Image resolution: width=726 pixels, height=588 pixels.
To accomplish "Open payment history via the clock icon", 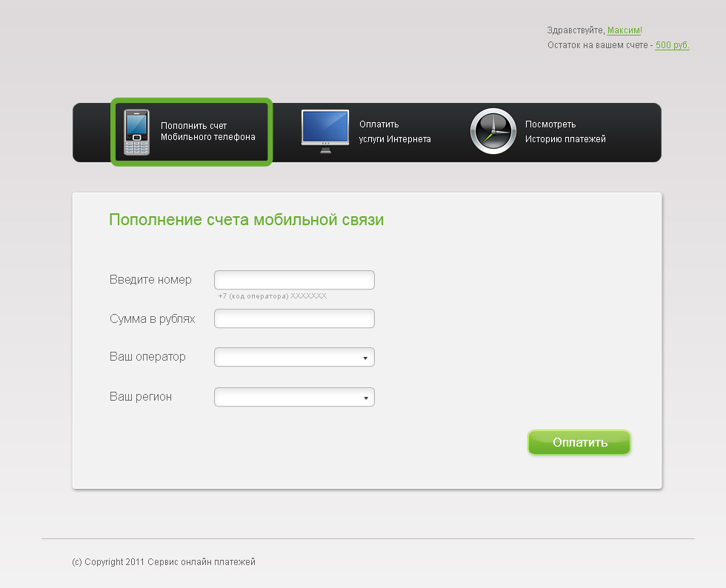I will tap(493, 130).
